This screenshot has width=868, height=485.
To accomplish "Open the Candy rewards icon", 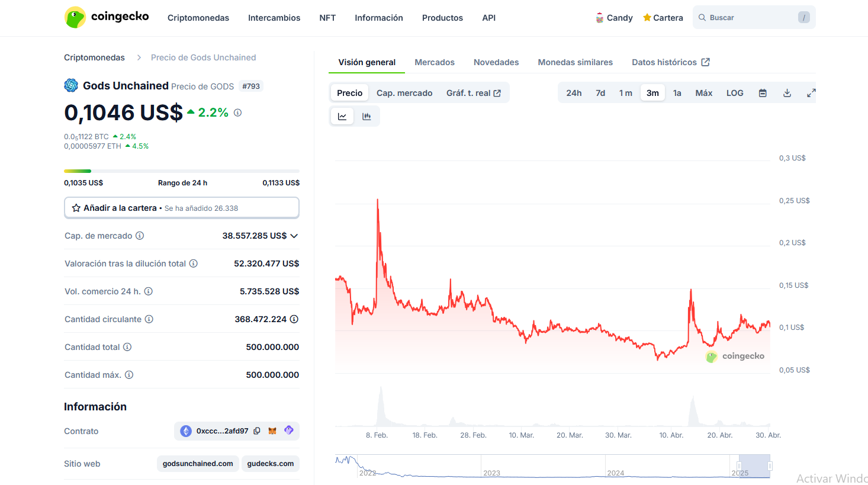I will coord(600,18).
